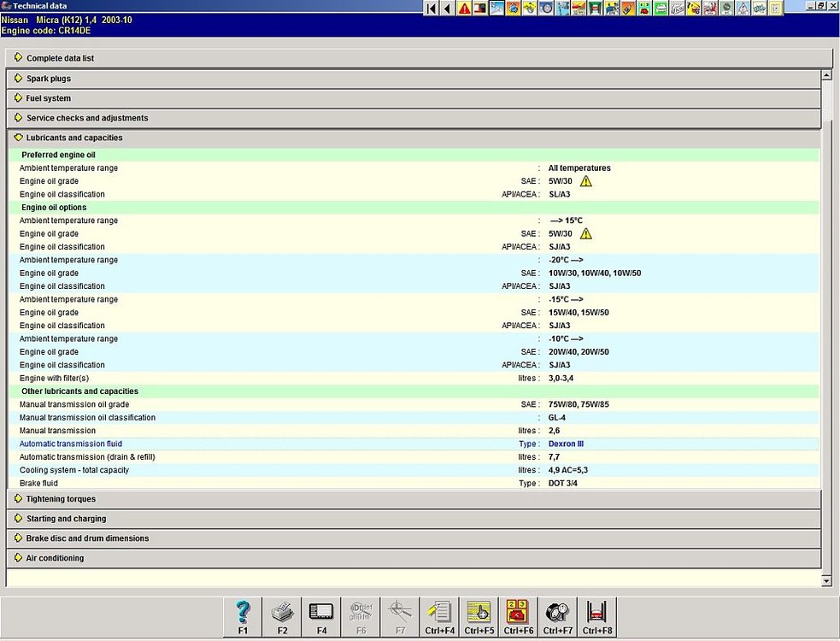Expand the Air conditioning section

tap(414, 558)
